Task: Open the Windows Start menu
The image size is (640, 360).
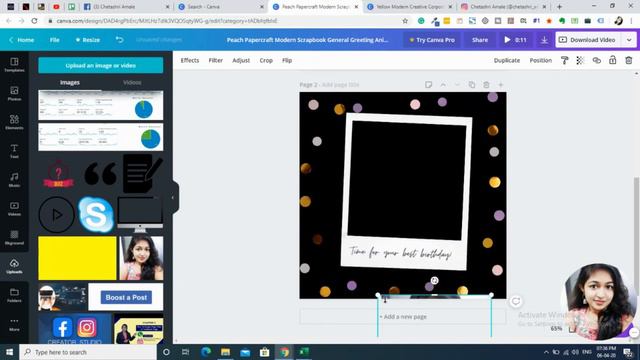Action: pyautogui.click(x=9, y=352)
